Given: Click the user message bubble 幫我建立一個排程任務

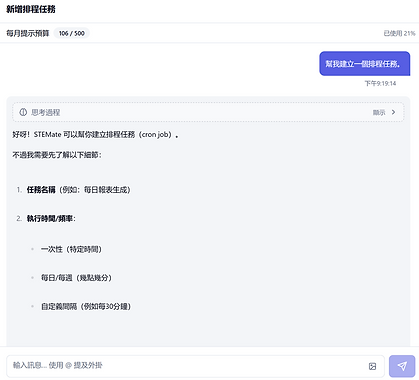Looking at the screenshot, I should coord(364,64).
